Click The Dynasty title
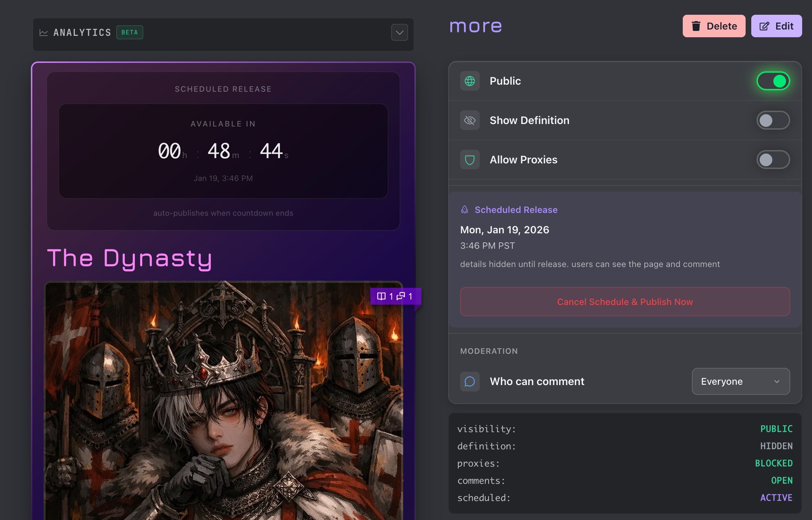The width and height of the screenshot is (812, 520). (x=130, y=258)
